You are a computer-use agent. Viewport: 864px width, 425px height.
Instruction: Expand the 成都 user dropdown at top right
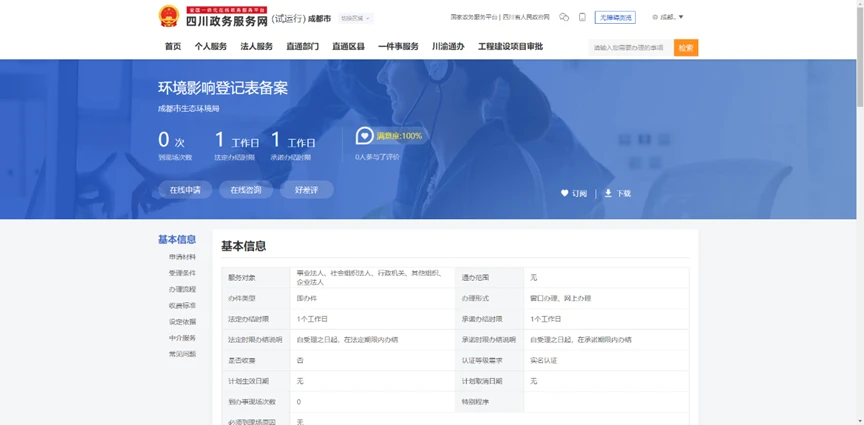[x=668, y=17]
